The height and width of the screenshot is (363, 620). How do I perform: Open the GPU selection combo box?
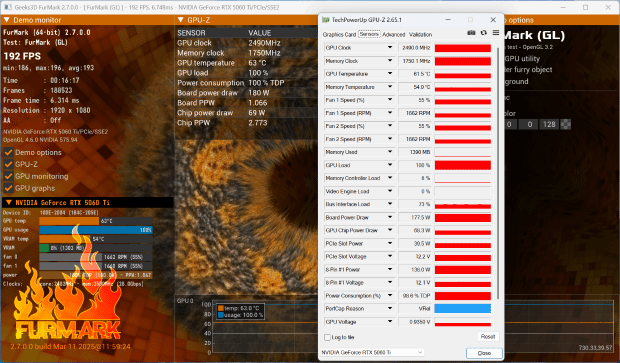click(372, 352)
